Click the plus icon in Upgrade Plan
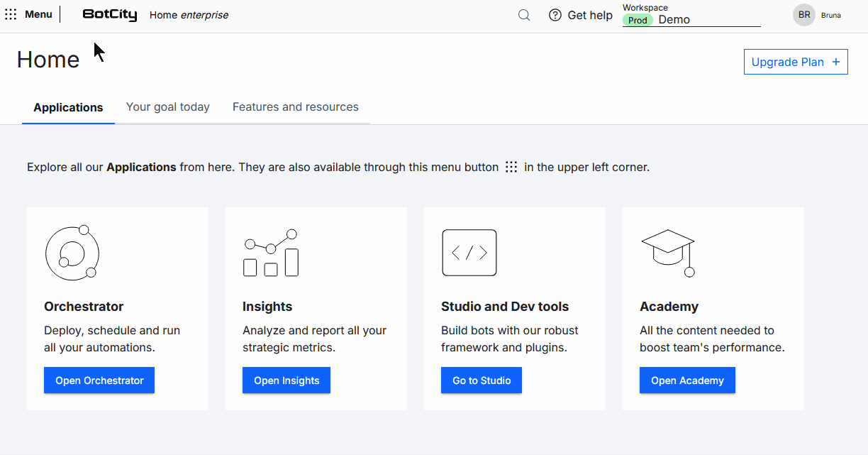The height and width of the screenshot is (455, 868). [x=835, y=62]
